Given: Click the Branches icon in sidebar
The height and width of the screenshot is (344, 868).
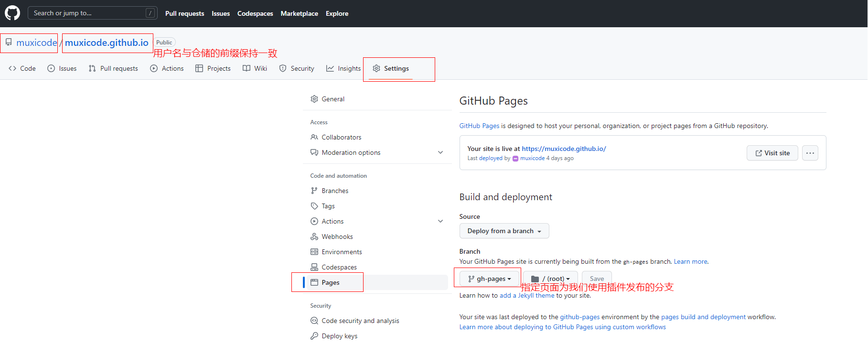Looking at the screenshot, I should coord(314,191).
